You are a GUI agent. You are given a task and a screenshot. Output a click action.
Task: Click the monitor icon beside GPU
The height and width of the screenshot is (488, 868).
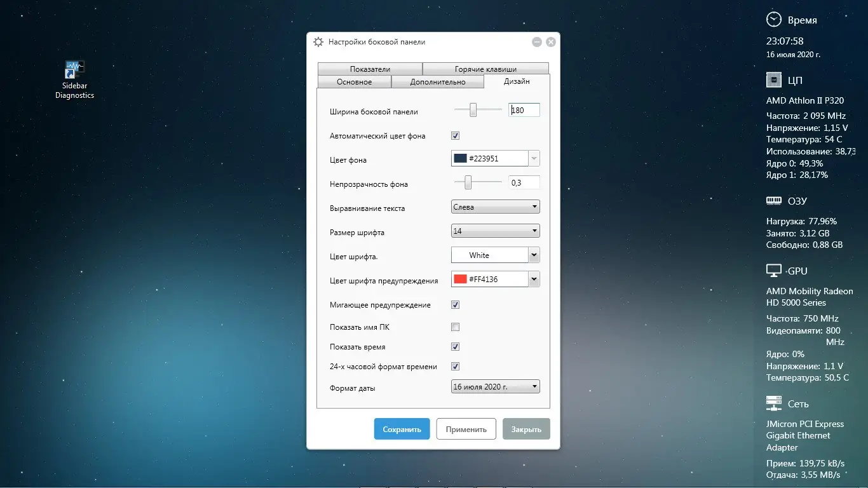pyautogui.click(x=774, y=271)
